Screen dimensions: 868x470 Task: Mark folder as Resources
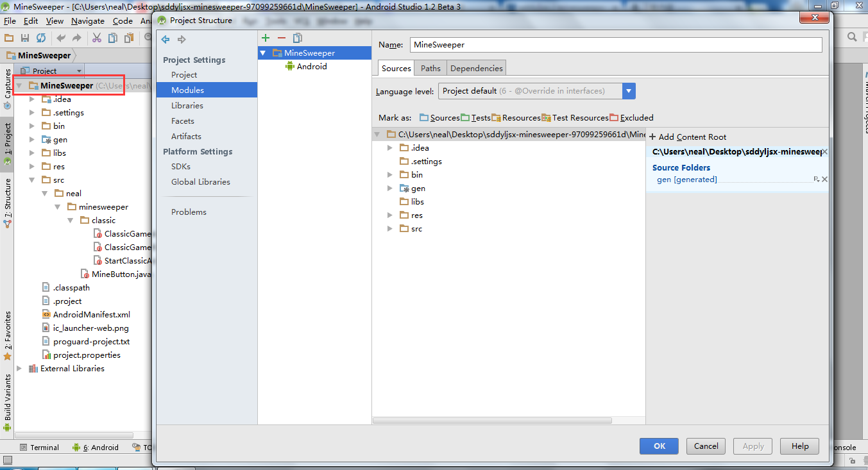click(x=516, y=118)
